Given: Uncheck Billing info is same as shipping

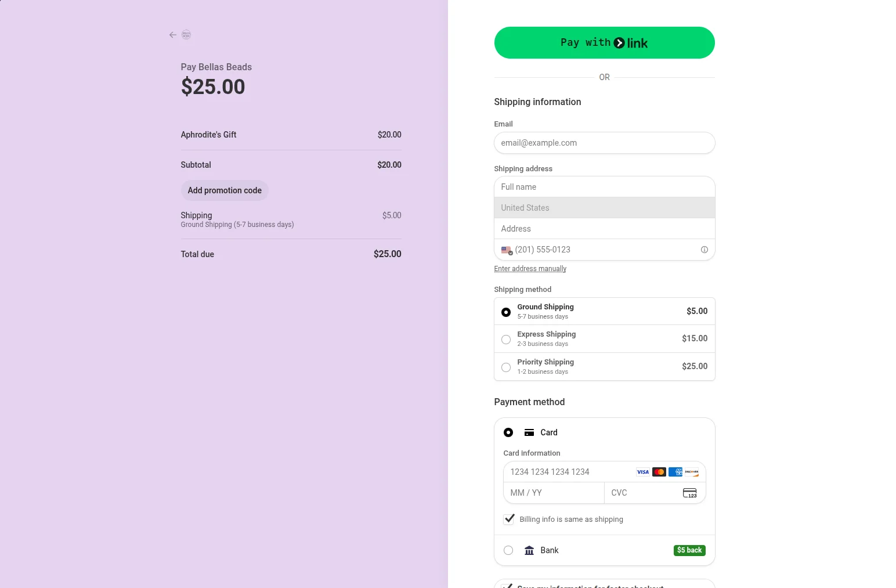Looking at the screenshot, I should pos(509,519).
